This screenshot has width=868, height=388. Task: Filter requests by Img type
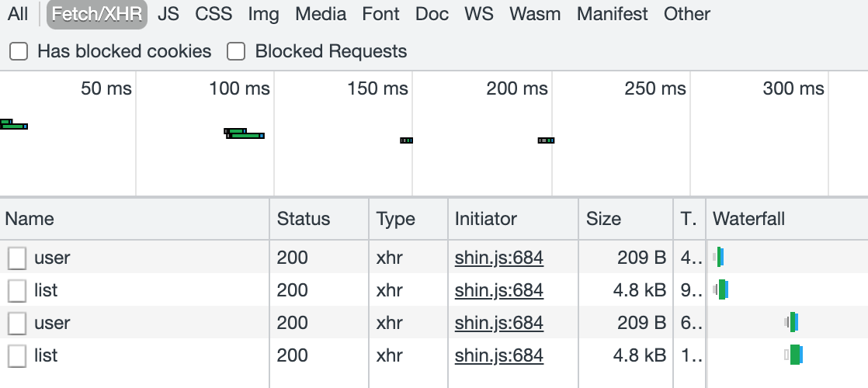coord(264,14)
